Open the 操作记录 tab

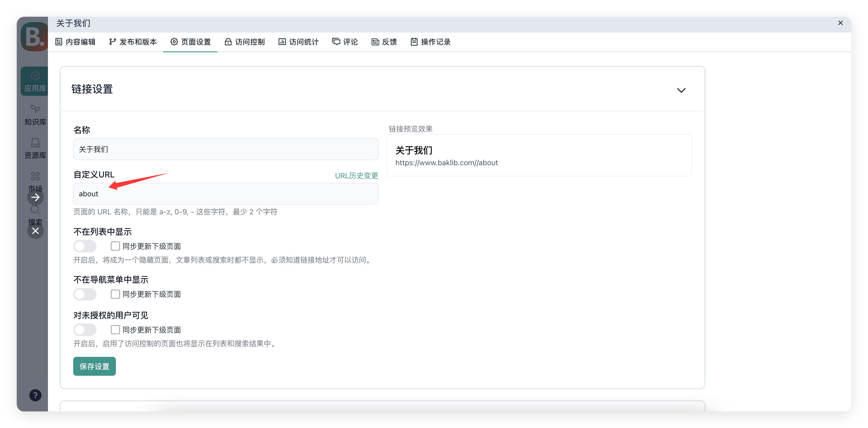click(430, 42)
